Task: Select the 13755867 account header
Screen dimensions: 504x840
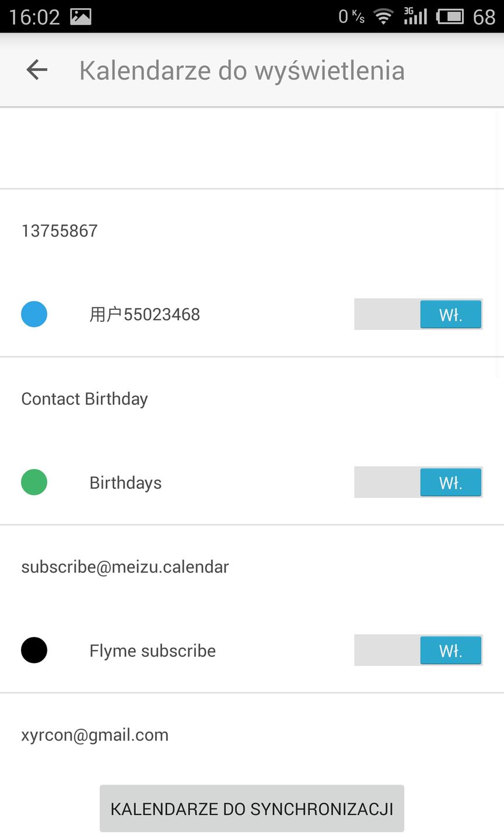Action: pyautogui.click(x=60, y=231)
